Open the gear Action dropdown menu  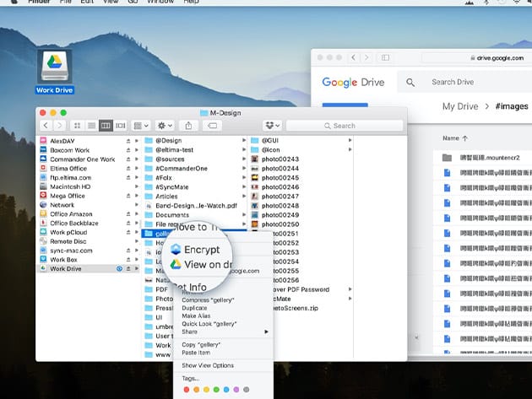[x=163, y=126]
